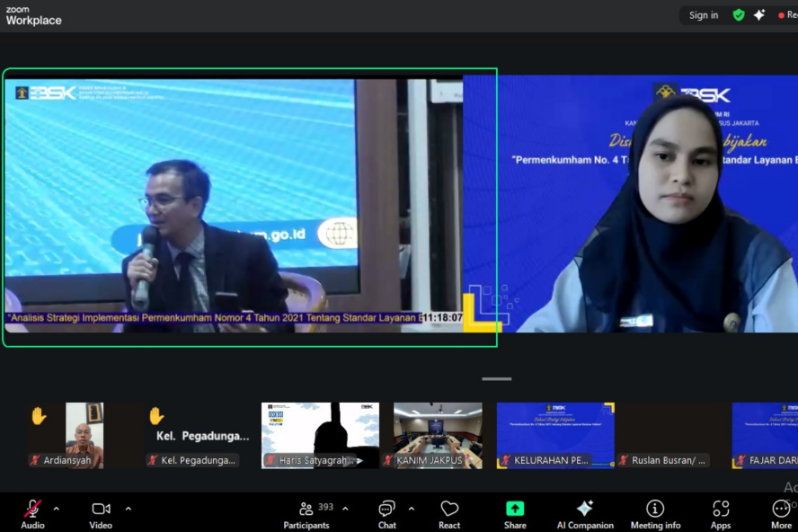Open the Participants panel
The width and height of the screenshot is (798, 532).
click(x=306, y=510)
